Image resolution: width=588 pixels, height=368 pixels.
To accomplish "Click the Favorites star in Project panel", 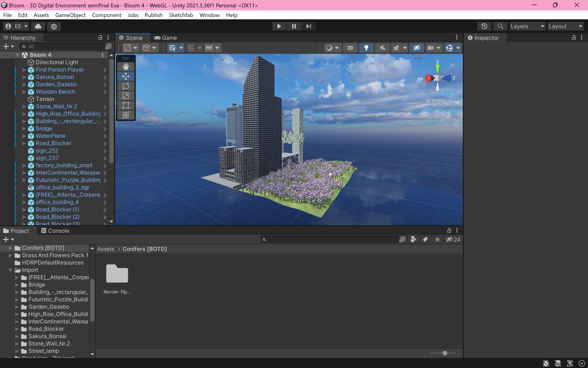I will point(437,239).
